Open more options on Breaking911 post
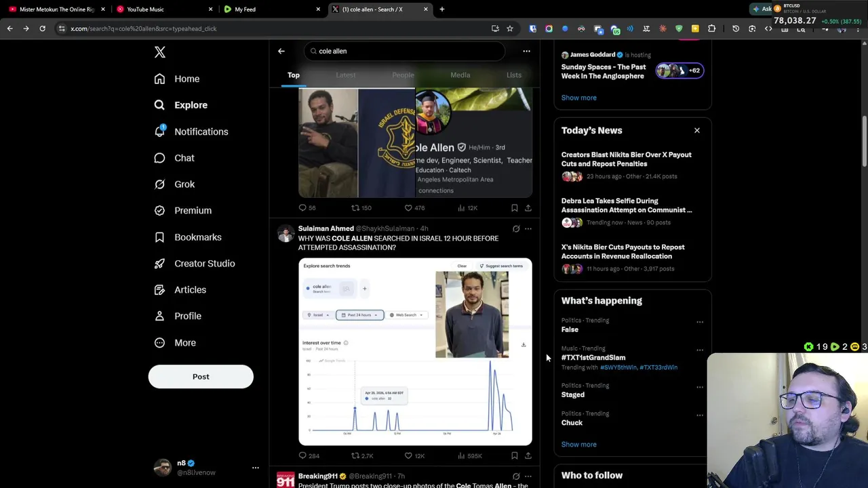Viewport: 868px width, 488px height. (x=528, y=476)
